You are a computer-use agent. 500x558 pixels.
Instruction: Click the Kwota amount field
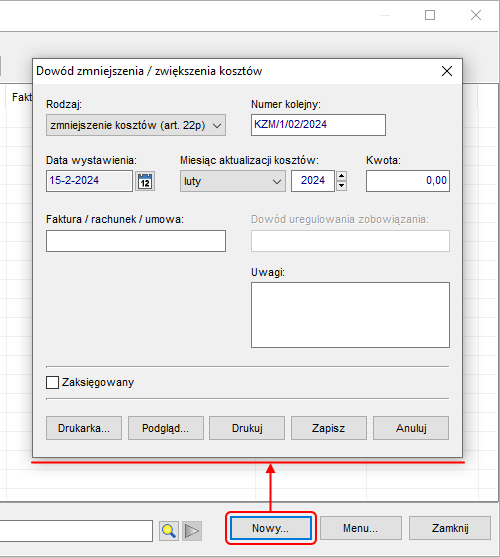pyautogui.click(x=408, y=181)
